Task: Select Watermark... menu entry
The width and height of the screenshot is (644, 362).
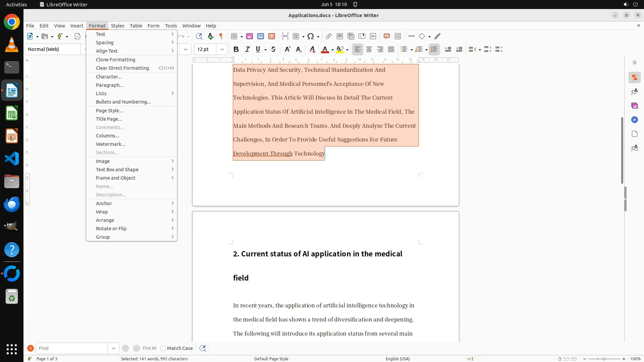Action: [110, 144]
